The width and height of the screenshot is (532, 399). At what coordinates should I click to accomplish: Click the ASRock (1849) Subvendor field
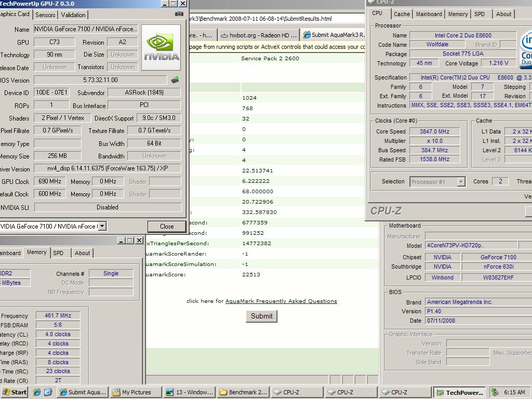tap(144, 92)
